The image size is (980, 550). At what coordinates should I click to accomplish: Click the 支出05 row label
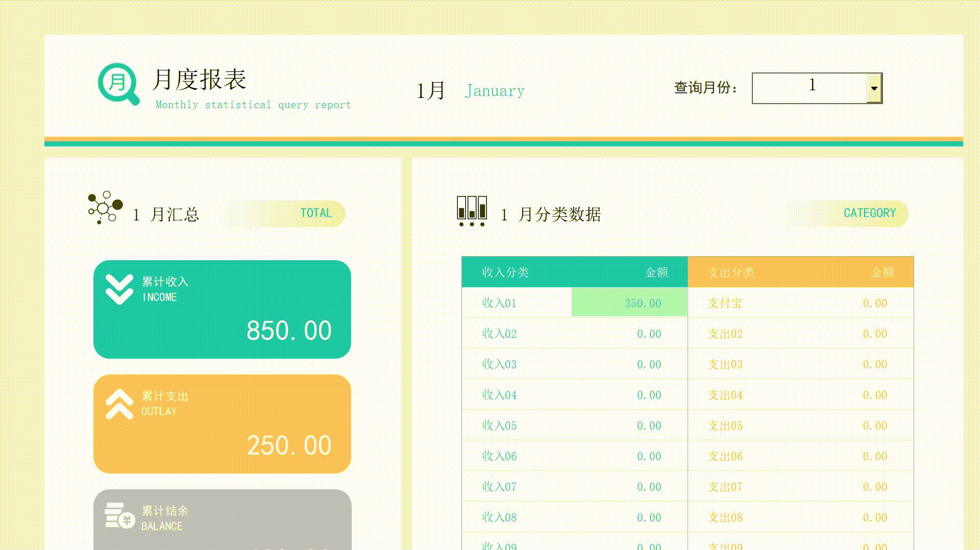pyautogui.click(x=725, y=426)
